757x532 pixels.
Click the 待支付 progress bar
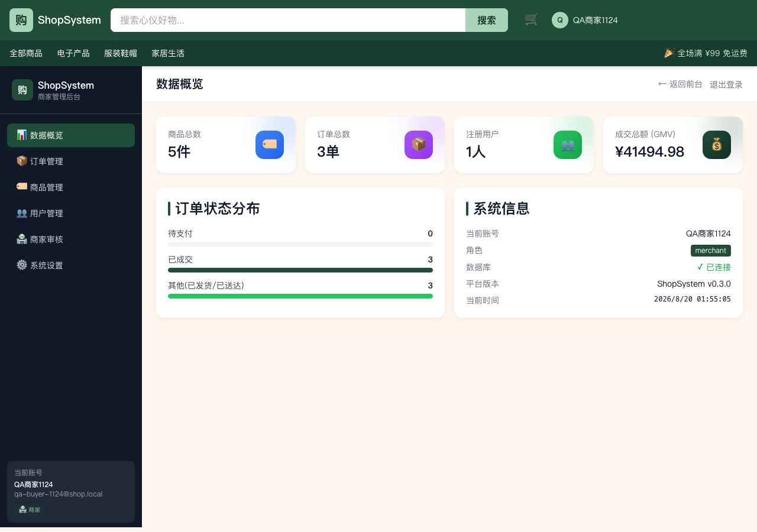(x=300, y=244)
